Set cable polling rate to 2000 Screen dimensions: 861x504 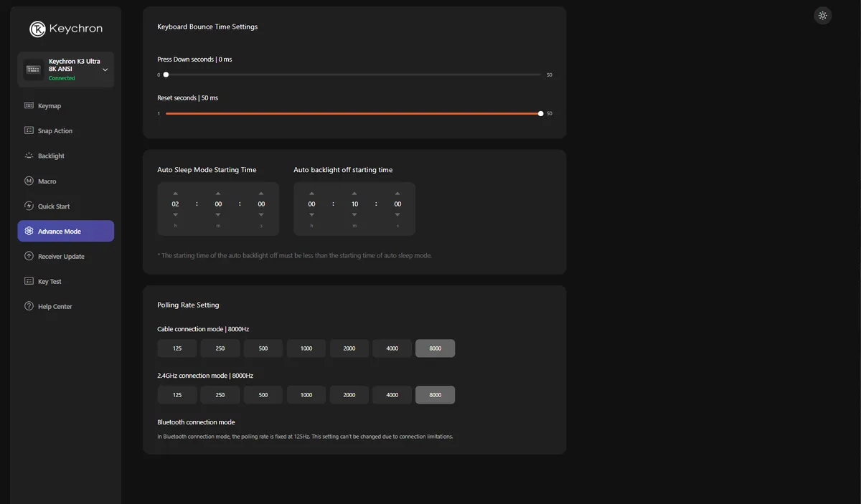click(x=349, y=348)
